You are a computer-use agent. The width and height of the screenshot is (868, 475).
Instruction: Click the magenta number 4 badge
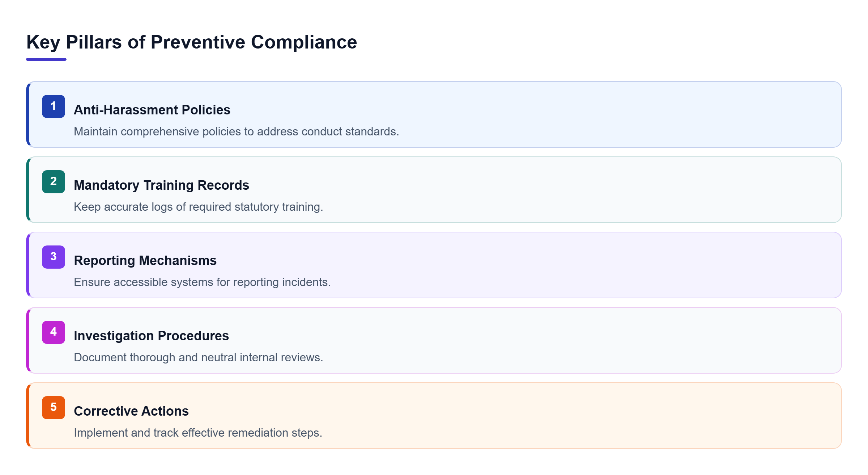pyautogui.click(x=54, y=332)
